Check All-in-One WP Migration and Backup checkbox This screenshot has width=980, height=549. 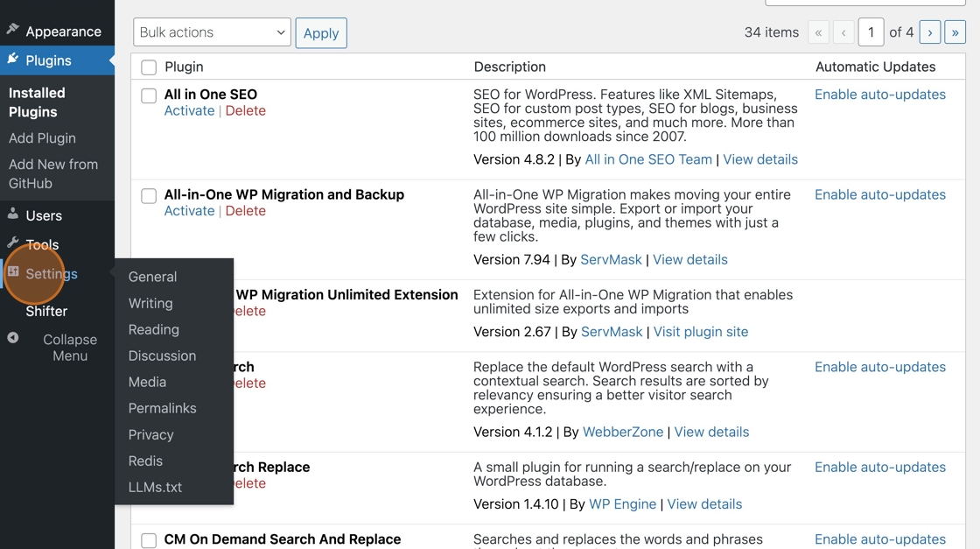tap(149, 196)
